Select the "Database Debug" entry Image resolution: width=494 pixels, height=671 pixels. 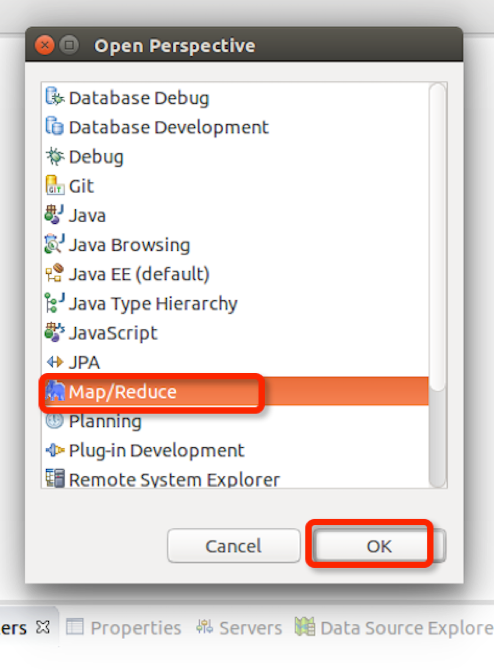pyautogui.click(x=139, y=98)
